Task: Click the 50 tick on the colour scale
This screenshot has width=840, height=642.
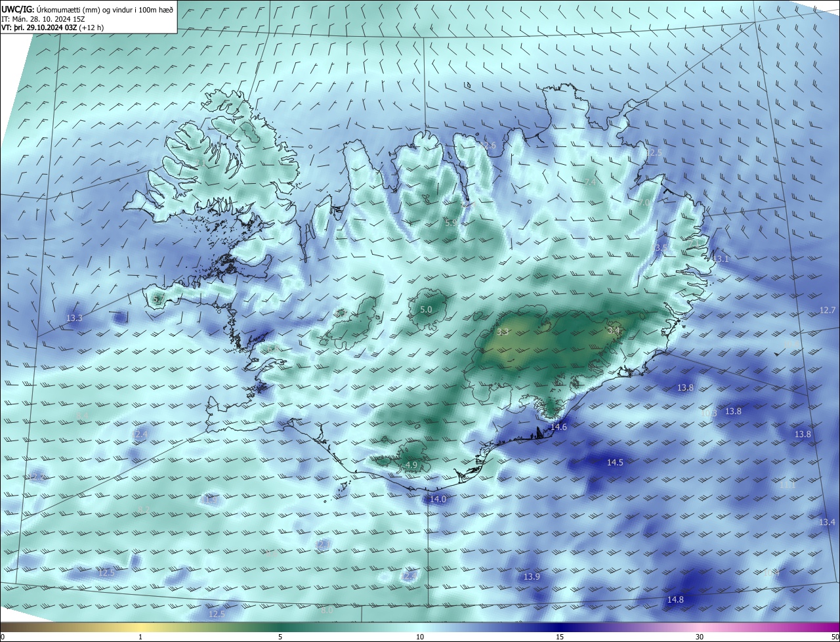Action: [x=835, y=637]
